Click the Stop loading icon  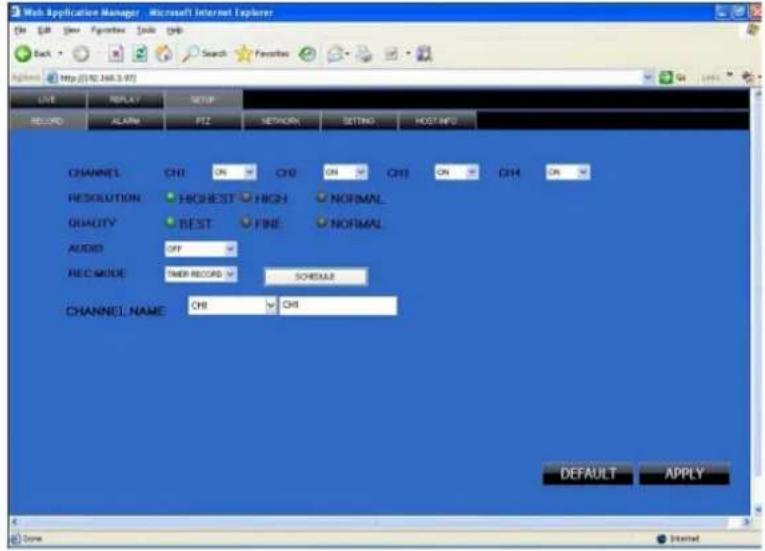(x=117, y=55)
